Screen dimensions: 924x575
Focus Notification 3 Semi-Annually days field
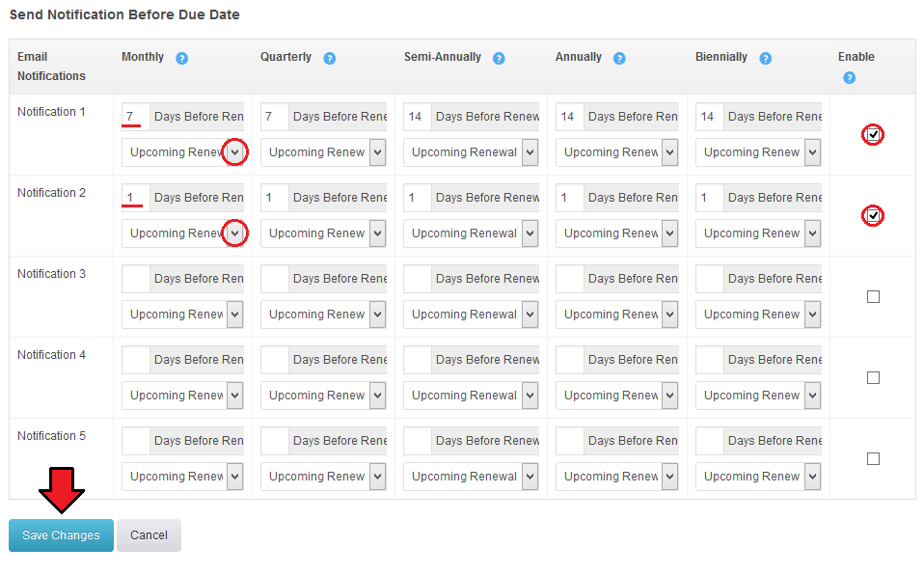(418, 279)
